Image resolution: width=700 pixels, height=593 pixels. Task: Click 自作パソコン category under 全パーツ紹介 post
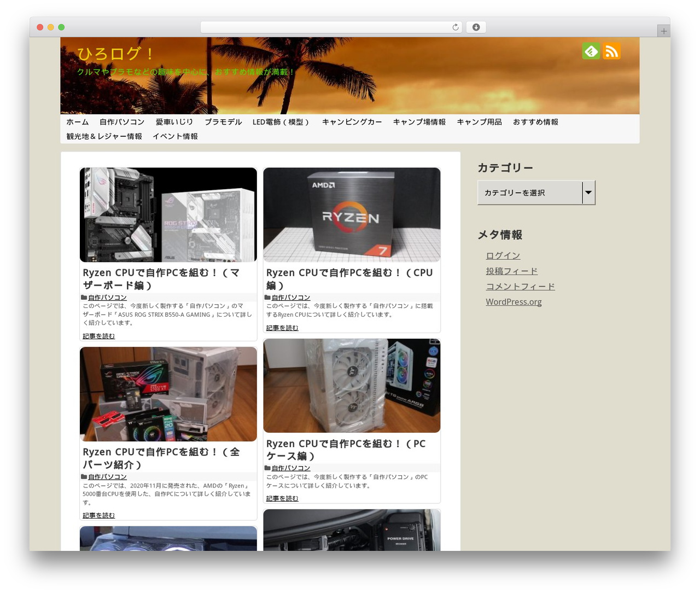click(107, 477)
